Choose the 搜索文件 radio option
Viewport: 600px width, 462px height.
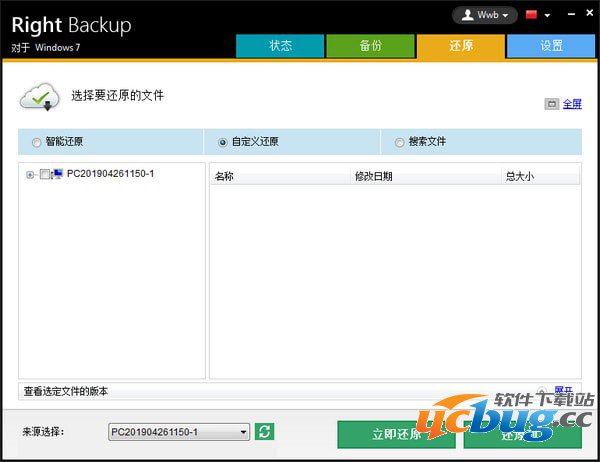click(x=400, y=142)
